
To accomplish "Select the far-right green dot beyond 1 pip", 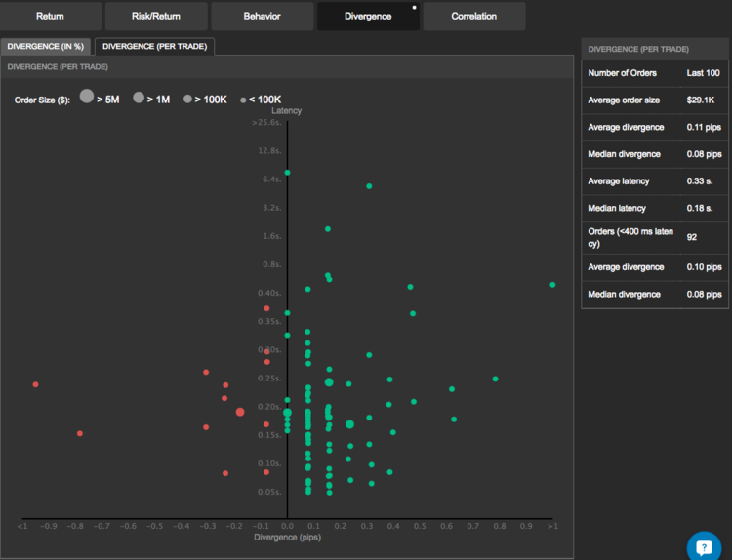I will click(552, 285).
